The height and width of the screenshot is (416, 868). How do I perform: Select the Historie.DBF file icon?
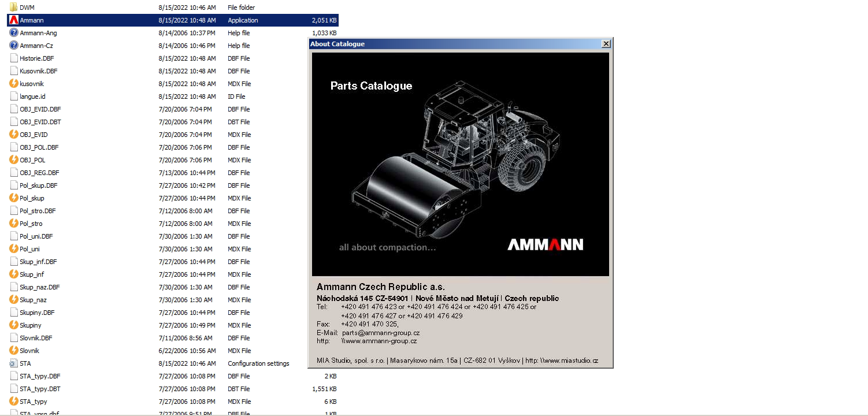coord(13,58)
